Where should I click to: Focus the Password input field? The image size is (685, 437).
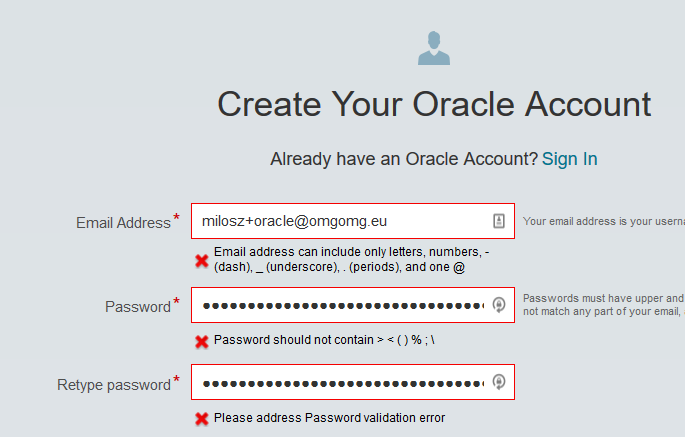pos(353,305)
